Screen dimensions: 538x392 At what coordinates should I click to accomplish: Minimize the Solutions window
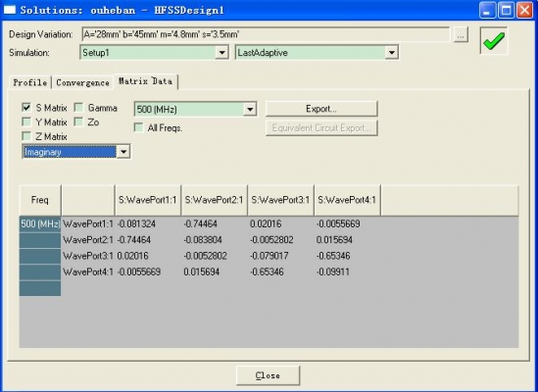pos(487,10)
